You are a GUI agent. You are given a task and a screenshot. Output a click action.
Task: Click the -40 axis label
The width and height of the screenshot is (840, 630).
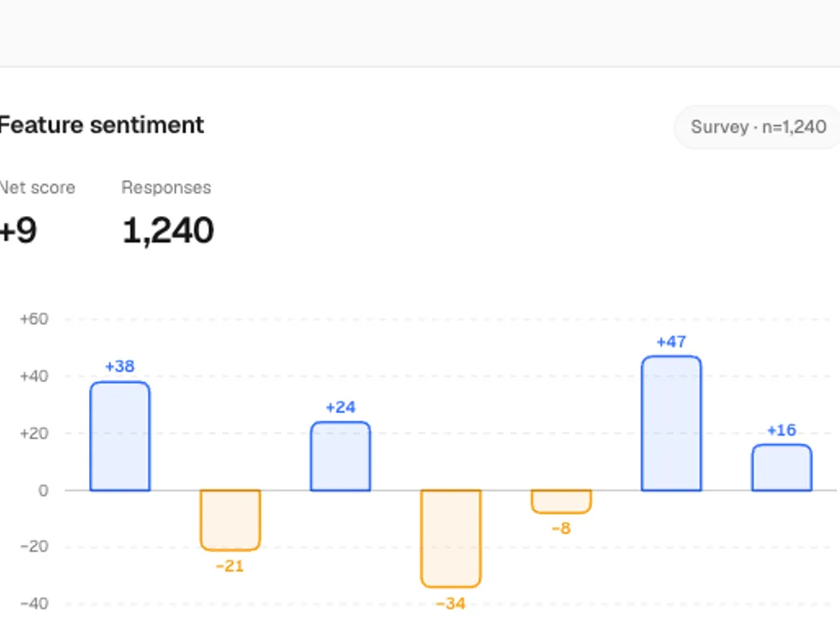click(x=34, y=603)
